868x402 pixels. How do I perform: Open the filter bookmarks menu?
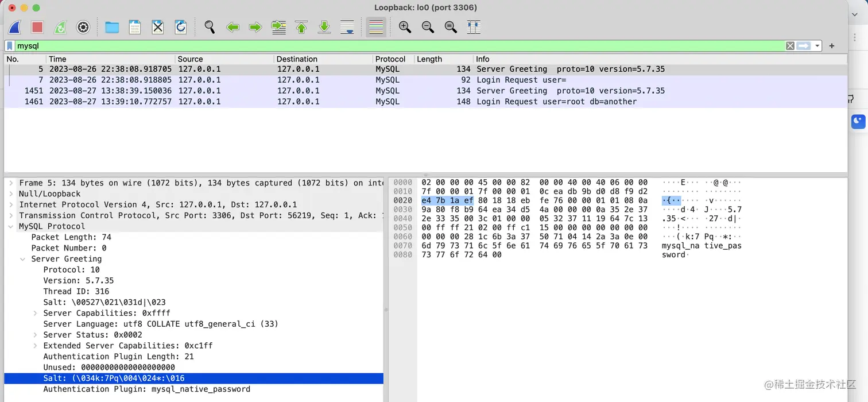9,45
